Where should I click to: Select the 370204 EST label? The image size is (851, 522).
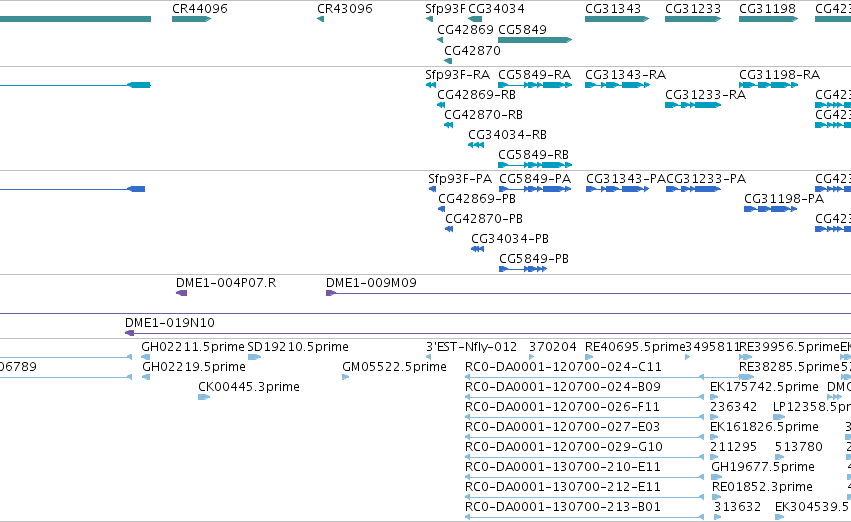(x=552, y=347)
